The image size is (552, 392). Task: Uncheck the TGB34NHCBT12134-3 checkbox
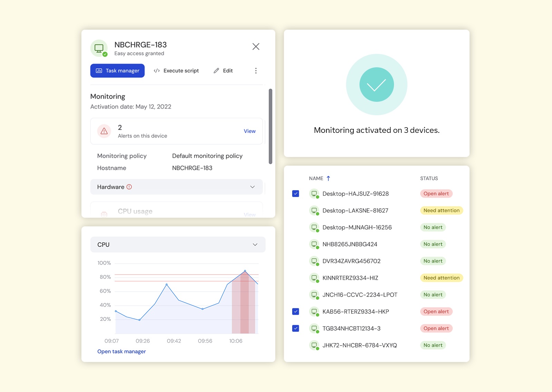point(296,329)
